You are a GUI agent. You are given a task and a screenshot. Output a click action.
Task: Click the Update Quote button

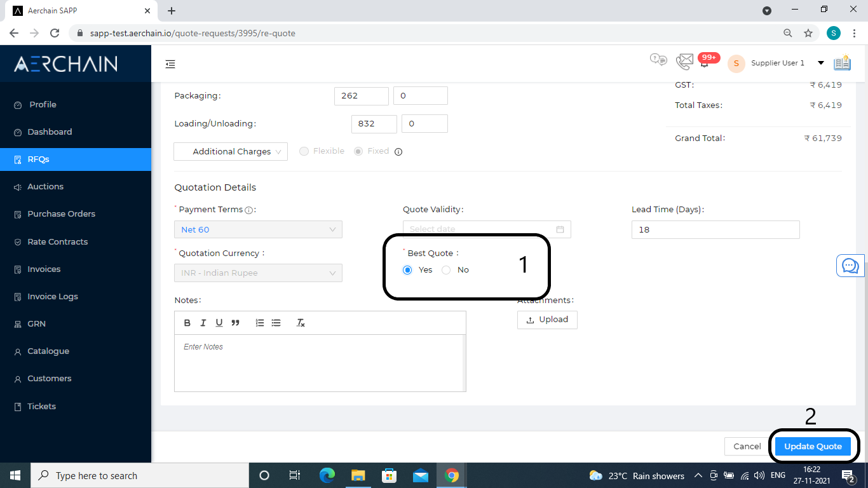coord(813,446)
